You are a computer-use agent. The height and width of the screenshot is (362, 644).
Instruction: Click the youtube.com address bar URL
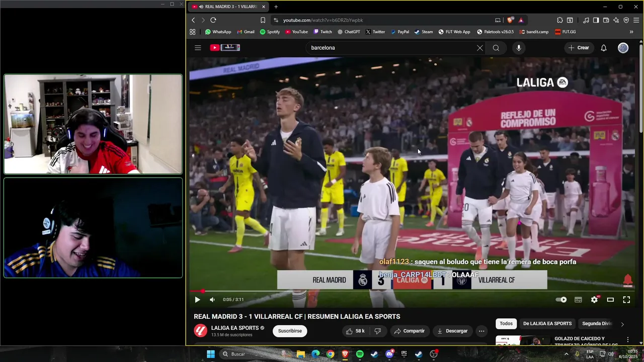[323, 20]
